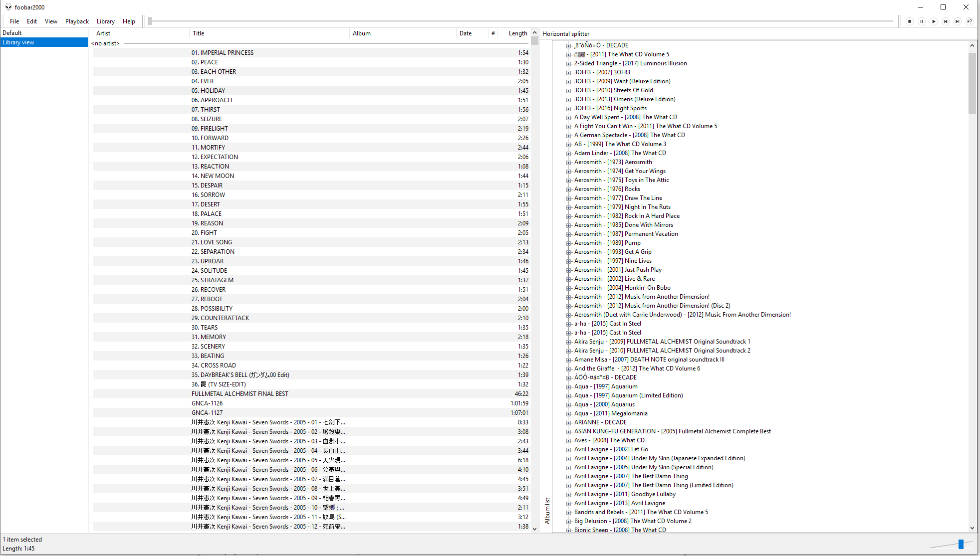Screen dimensions: 980x556
Task: Expand Aves - [2008] The What CD node
Action: click(568, 440)
